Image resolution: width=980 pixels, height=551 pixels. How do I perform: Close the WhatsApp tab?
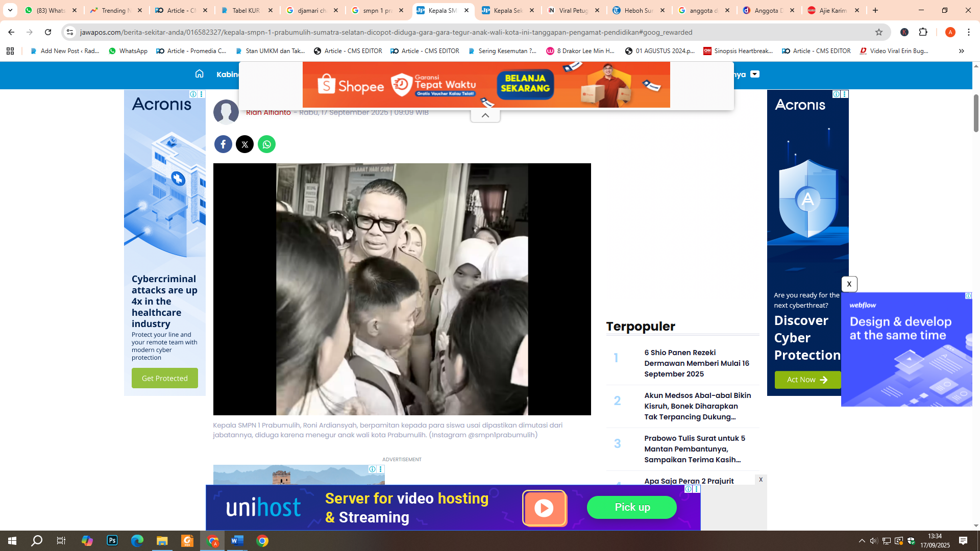pyautogui.click(x=75, y=10)
